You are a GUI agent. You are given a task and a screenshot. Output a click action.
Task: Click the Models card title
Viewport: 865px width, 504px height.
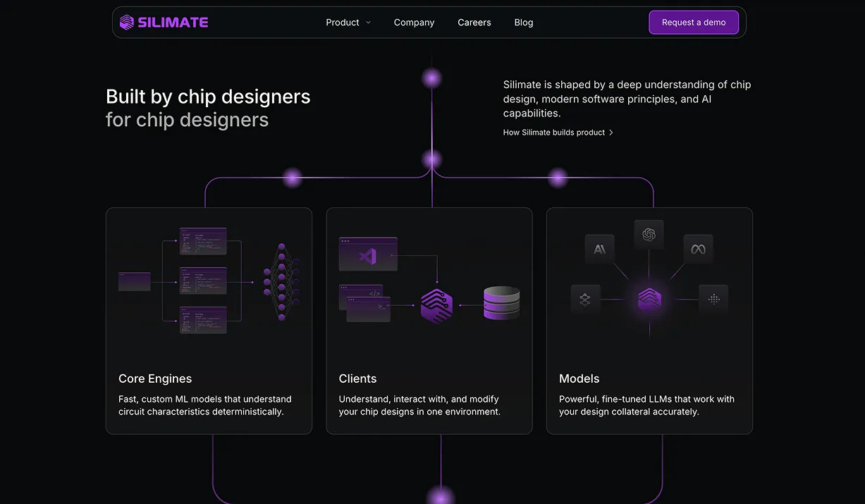[579, 379]
